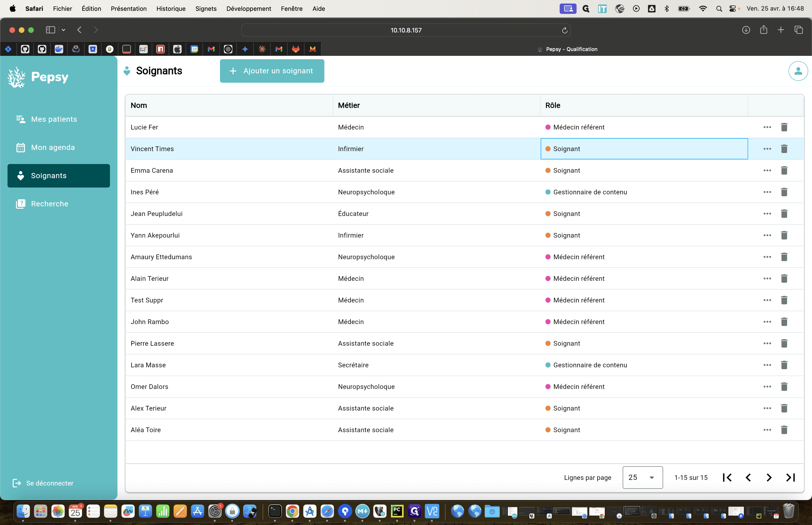812x525 pixels.
Task: Click the 1-15 sur 15 pagination text
Action: click(691, 478)
